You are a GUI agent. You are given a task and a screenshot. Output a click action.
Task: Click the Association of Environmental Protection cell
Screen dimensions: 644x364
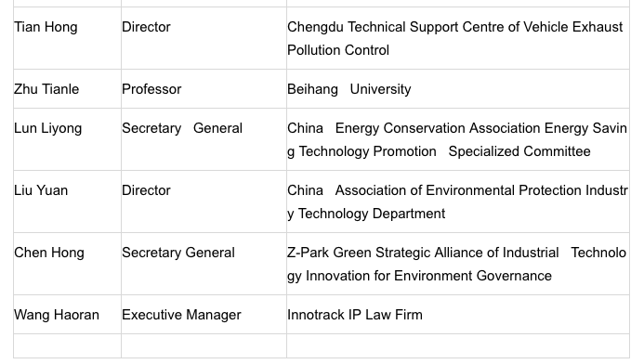[x=458, y=201]
